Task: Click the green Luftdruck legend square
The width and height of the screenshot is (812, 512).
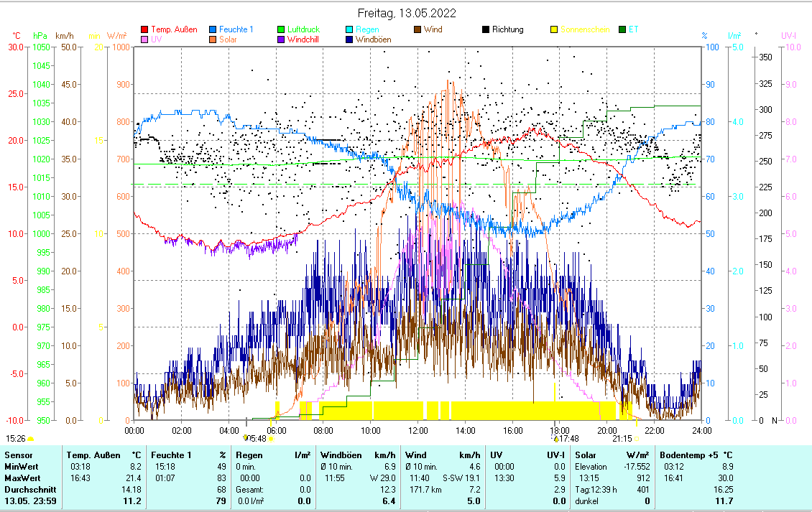Action: [x=281, y=30]
